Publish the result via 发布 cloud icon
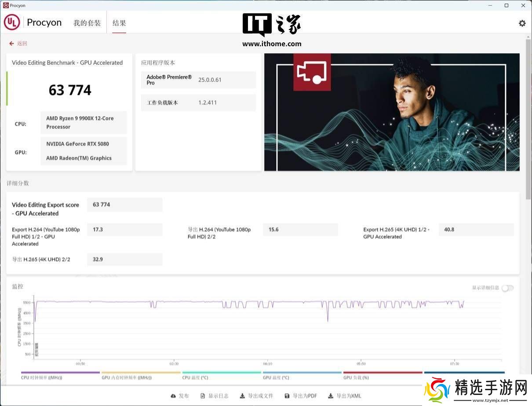The height and width of the screenshot is (406, 532). tap(179, 396)
